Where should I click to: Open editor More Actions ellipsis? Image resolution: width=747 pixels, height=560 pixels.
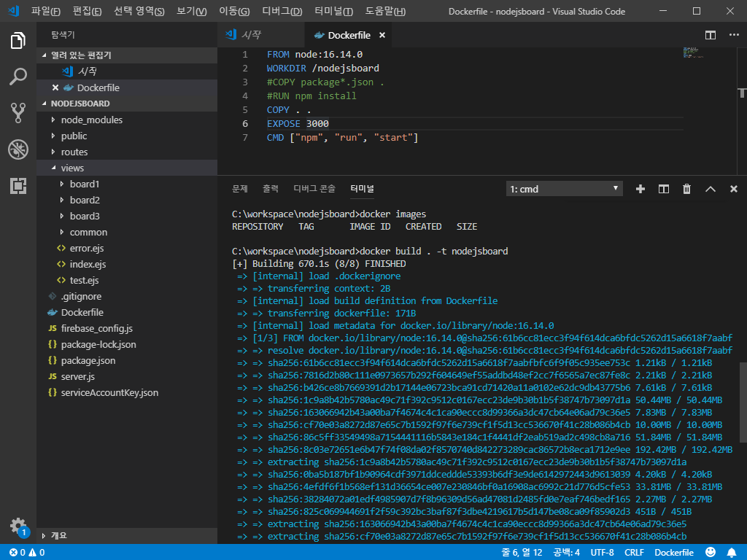734,35
